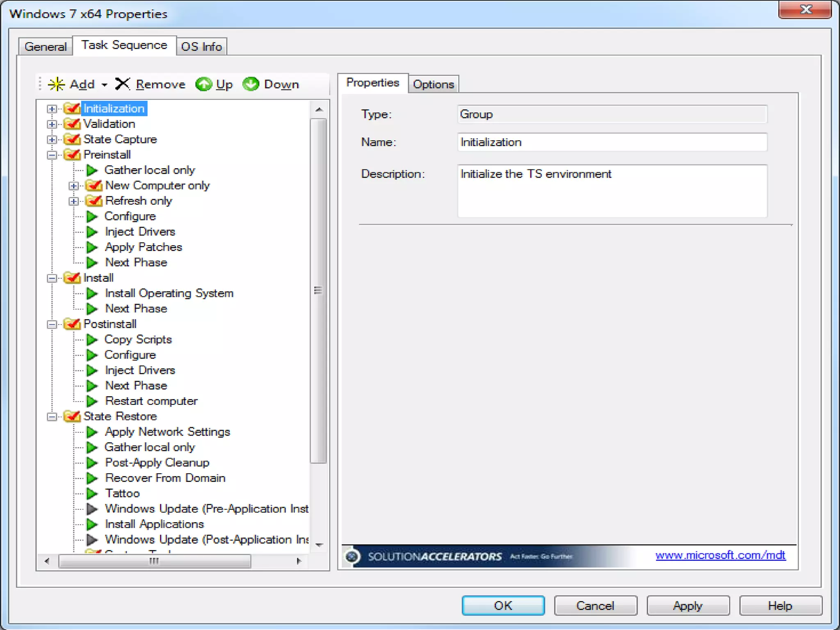Click the Solution Accelerators logo icon
Image resolution: width=840 pixels, height=630 pixels.
coord(352,557)
